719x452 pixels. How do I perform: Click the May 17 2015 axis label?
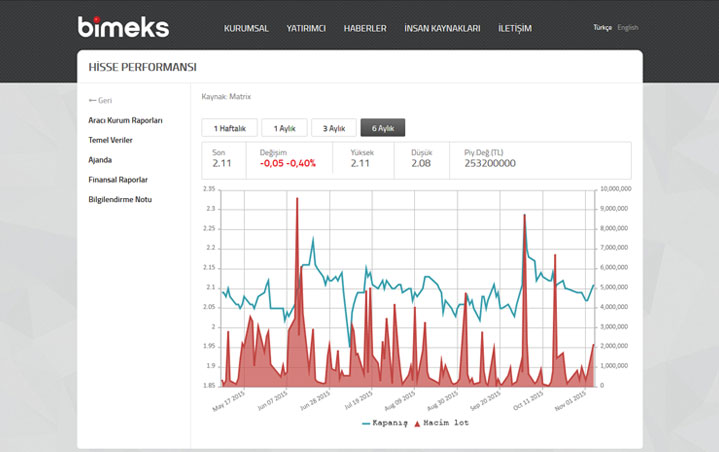[x=228, y=401]
